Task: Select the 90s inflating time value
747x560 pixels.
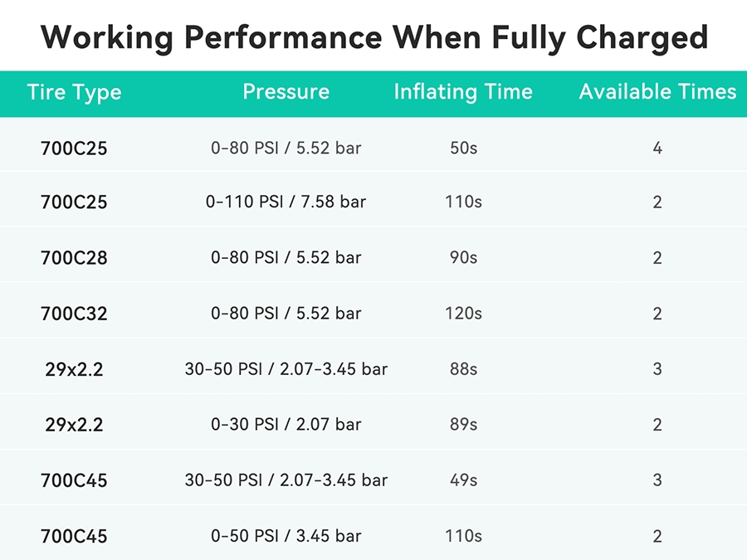Action: point(463,258)
